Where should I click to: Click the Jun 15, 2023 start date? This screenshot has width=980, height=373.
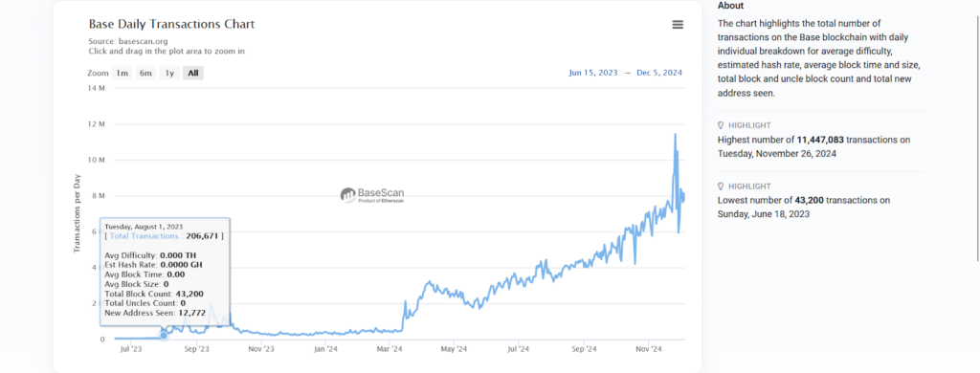(x=593, y=73)
